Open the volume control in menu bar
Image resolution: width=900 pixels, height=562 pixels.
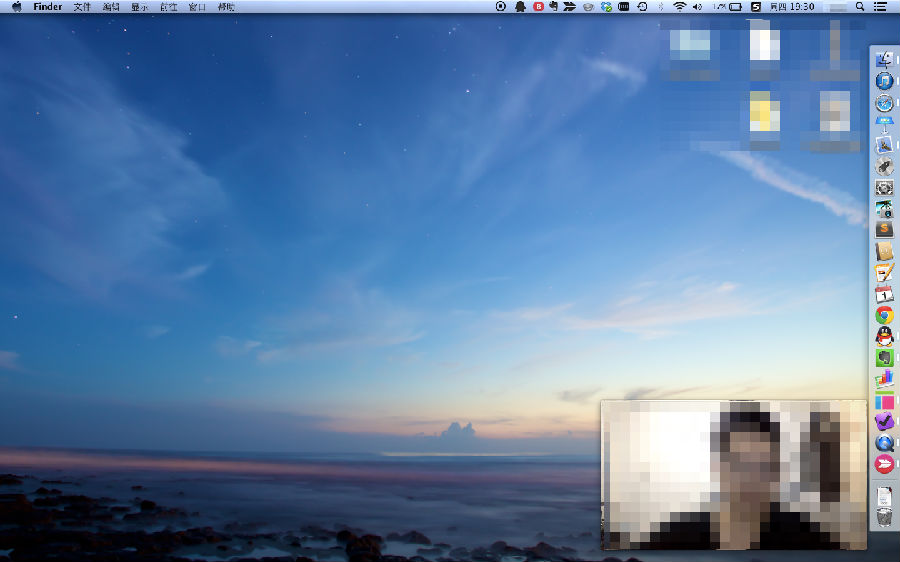tap(697, 7)
